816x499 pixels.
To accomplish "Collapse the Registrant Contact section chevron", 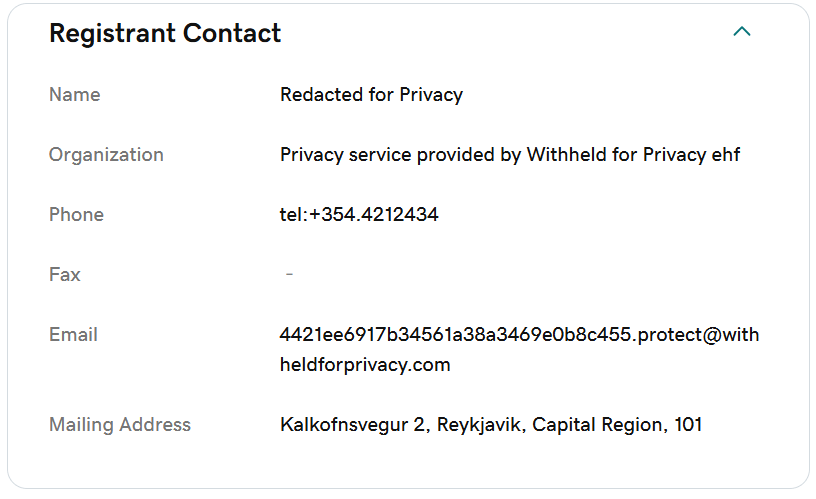I will (x=742, y=32).
